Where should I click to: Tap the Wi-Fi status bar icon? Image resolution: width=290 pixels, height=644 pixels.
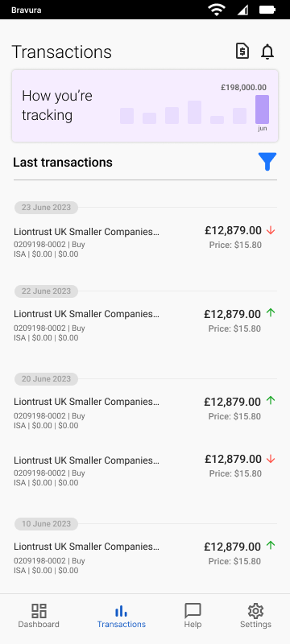[x=216, y=10]
